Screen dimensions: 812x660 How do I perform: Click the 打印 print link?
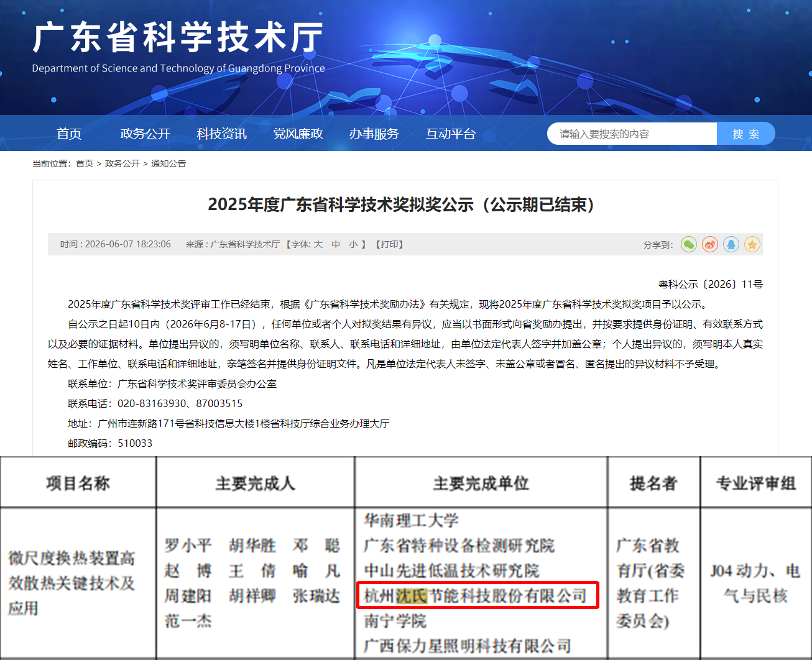[x=390, y=244]
